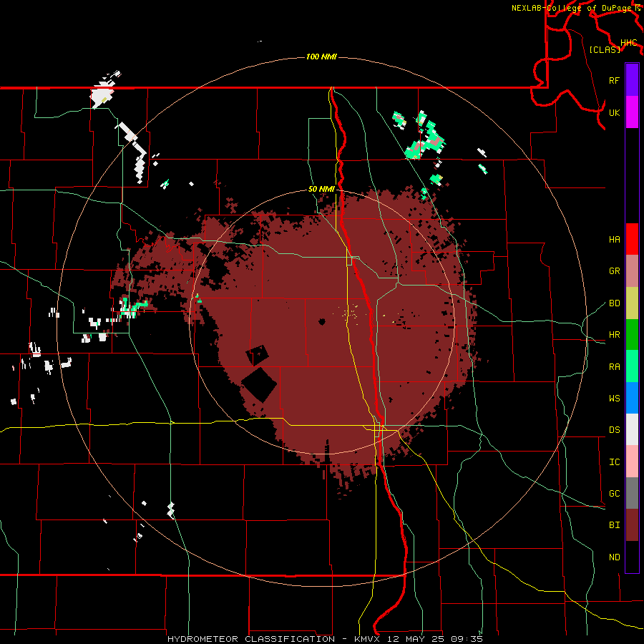The image size is (644, 644).
Task: Pick the RA light green legend swatch
Action: click(632, 366)
